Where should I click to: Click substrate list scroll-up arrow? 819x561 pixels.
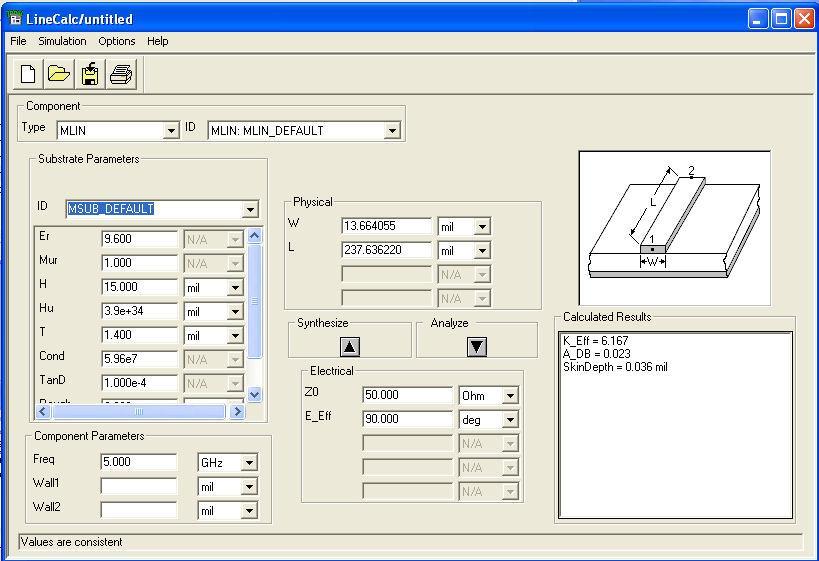254,236
